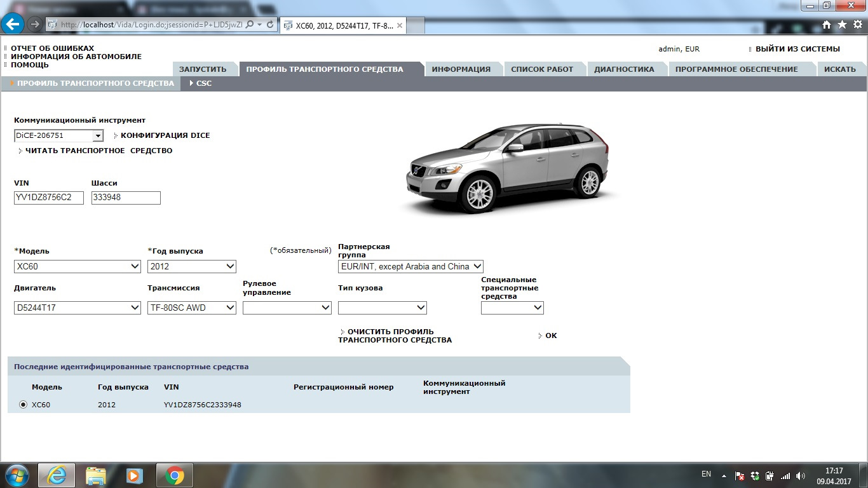Show hidden tray icons arrow
Screen dimensions: 868x488
tap(724, 475)
